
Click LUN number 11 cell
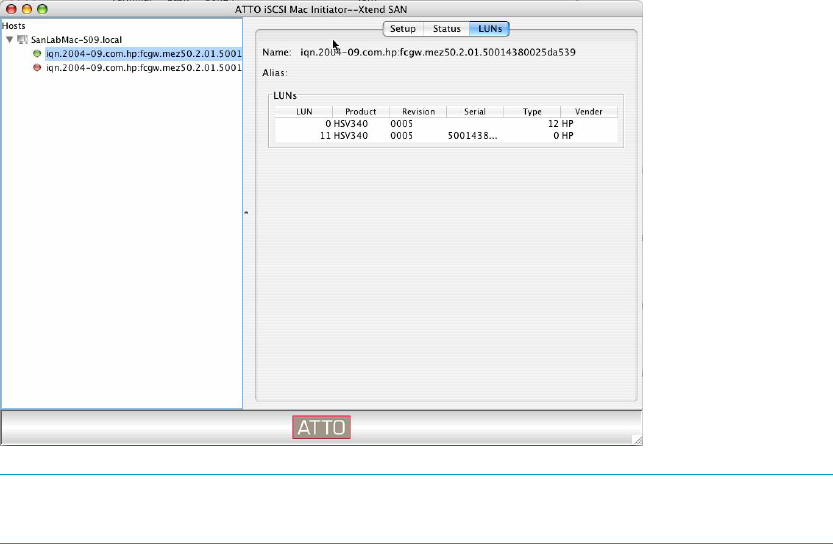click(x=325, y=135)
